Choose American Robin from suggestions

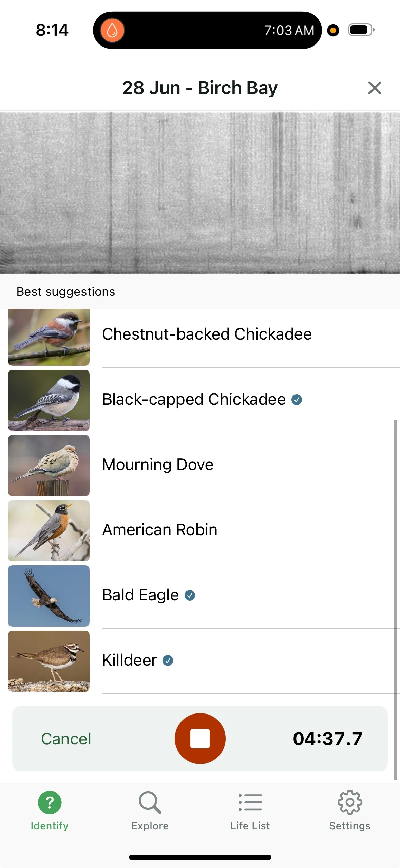click(160, 530)
